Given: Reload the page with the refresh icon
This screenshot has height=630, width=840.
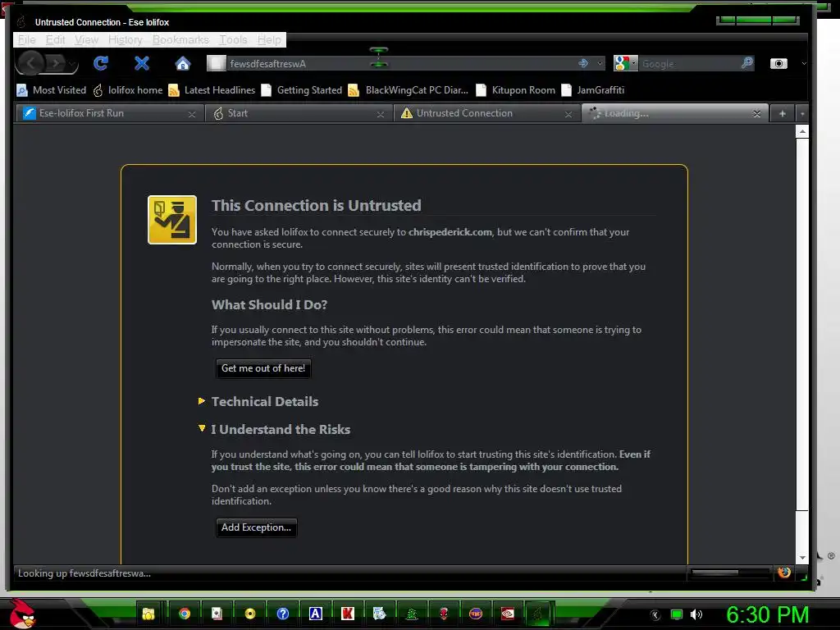Looking at the screenshot, I should point(101,63).
